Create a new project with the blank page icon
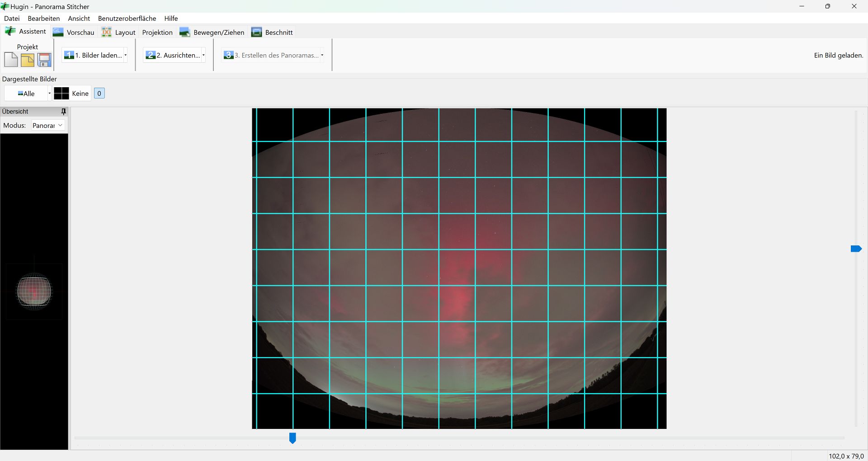 point(11,60)
